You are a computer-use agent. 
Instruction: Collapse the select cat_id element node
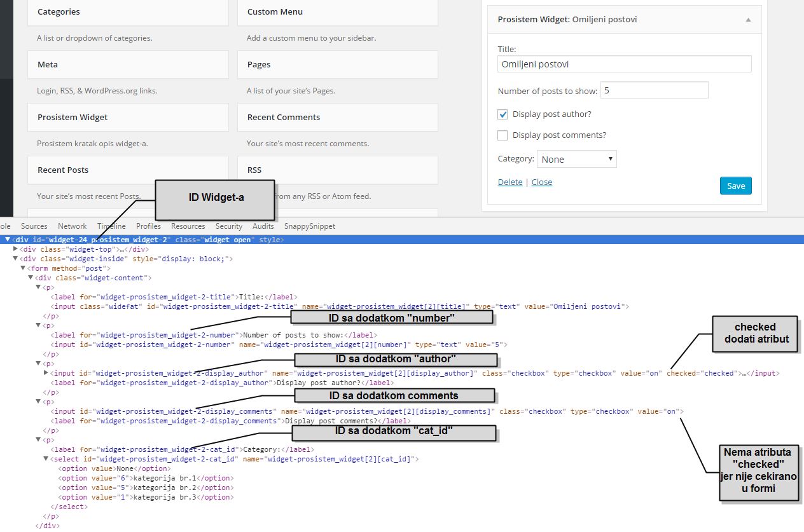[46, 459]
